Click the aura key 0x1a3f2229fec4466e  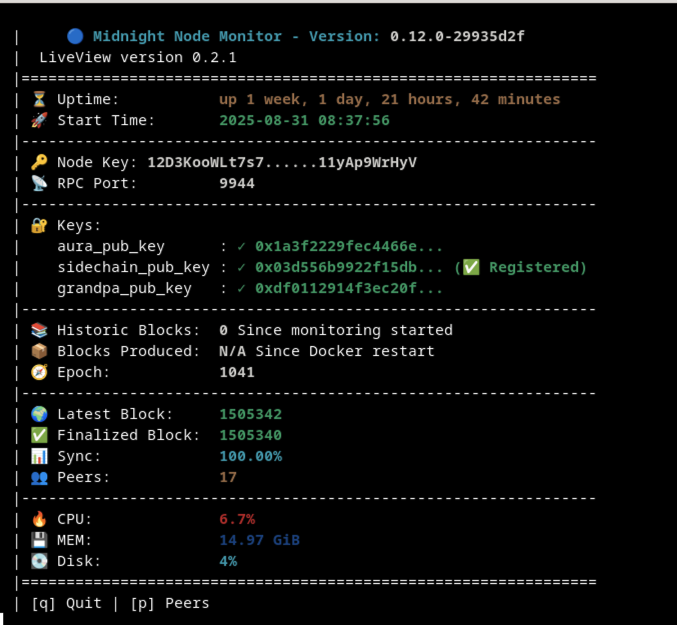pyautogui.click(x=348, y=246)
